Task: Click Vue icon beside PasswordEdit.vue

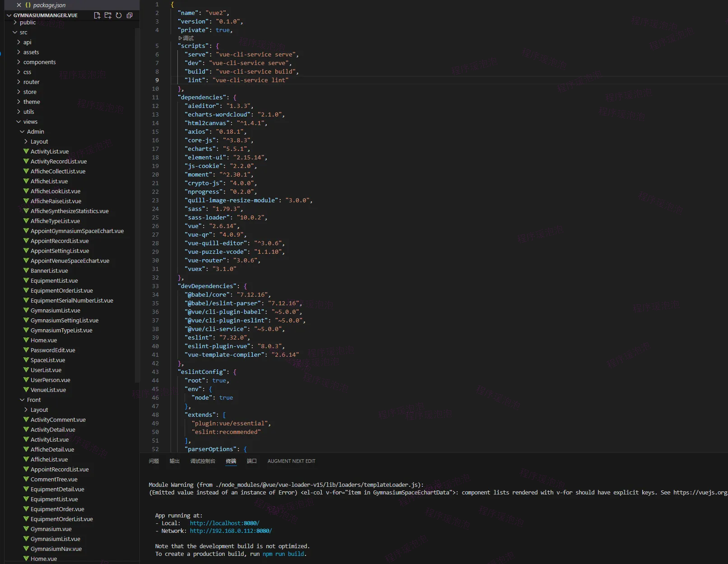Action: click(26, 350)
